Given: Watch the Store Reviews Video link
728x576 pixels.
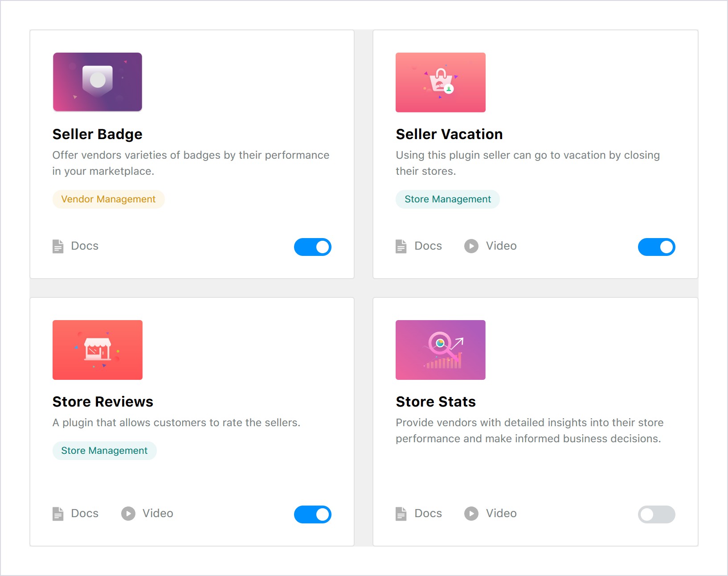Looking at the screenshot, I should tap(158, 514).
